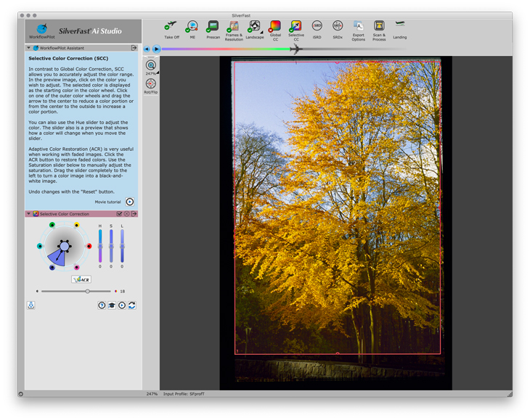The height and width of the screenshot is (420, 530).
Task: Open the Prescan step in the toolbar
Action: click(x=213, y=27)
